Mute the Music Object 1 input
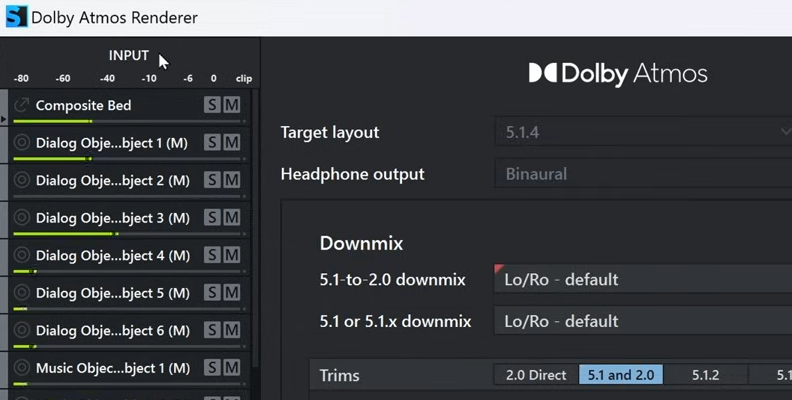This screenshot has width=792, height=400. 232,368
